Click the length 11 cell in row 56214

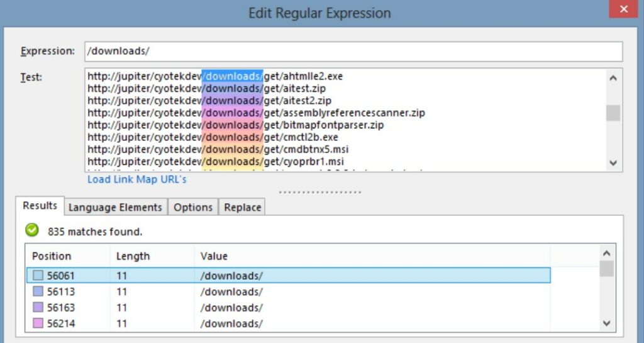click(x=121, y=323)
